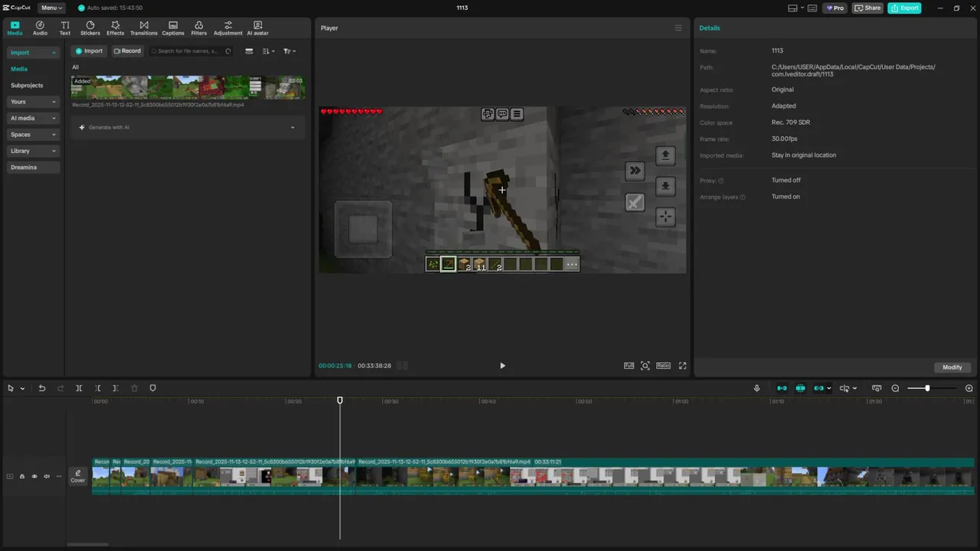Hide the main track with eye icon
This screenshot has width=980, height=551.
coord(34,476)
